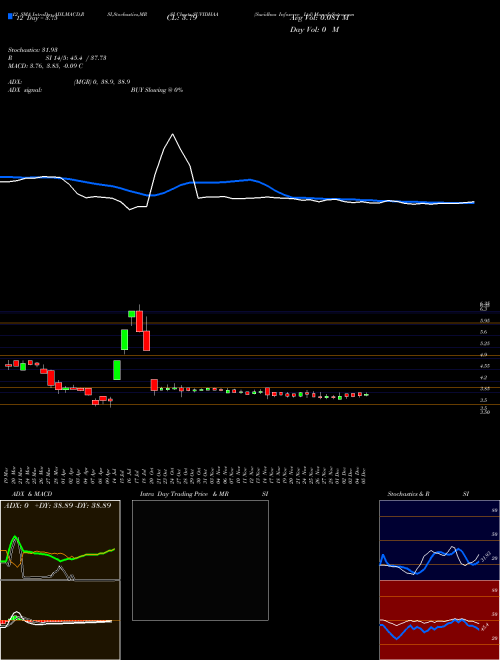Click the 'Avg Vol: 0.031 M' label
Viewport: 500px width, 660px height.
pos(321,18)
